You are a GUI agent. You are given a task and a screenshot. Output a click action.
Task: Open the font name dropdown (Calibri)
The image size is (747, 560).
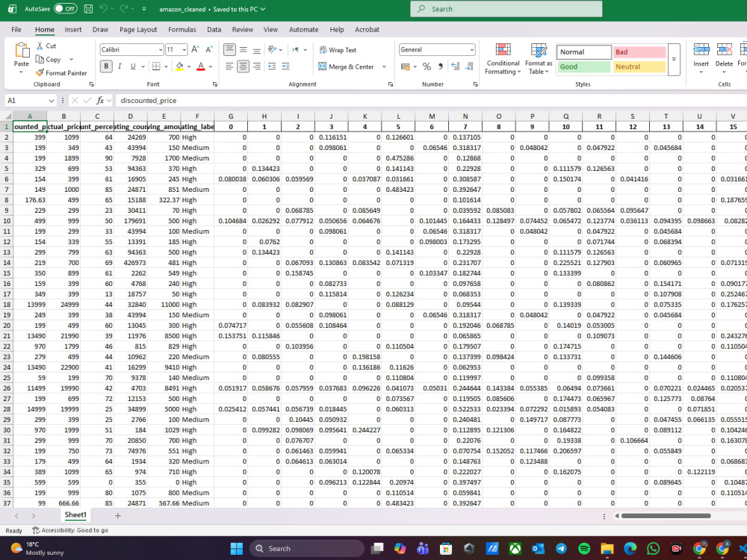point(161,49)
